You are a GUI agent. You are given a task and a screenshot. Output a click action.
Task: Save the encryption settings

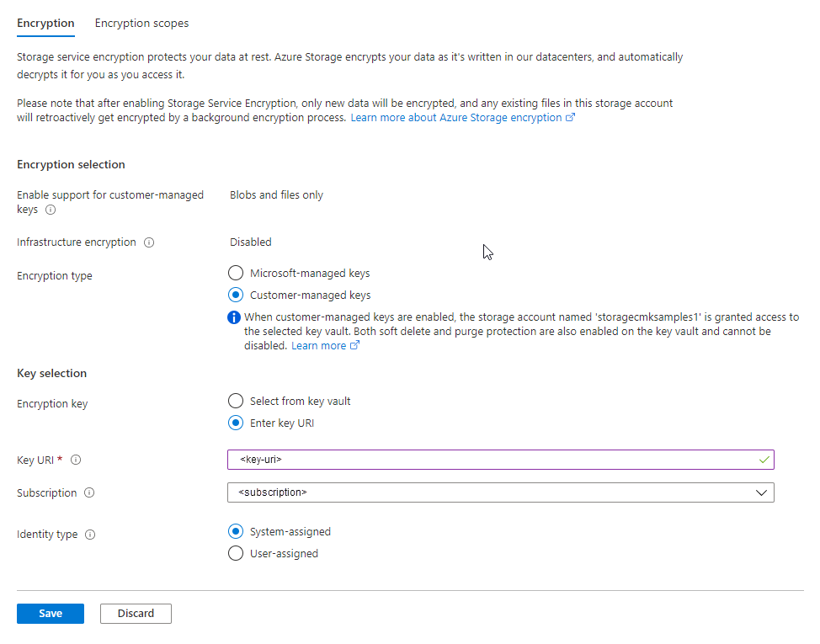coord(50,613)
